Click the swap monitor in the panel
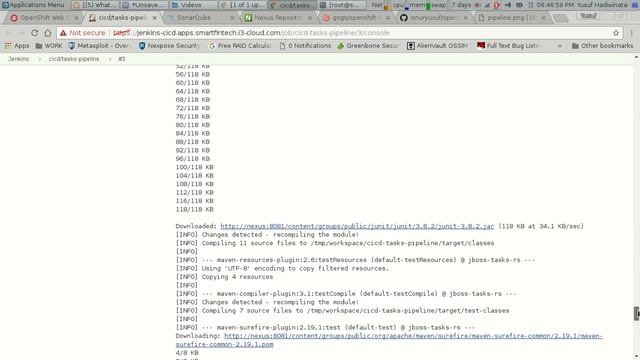640x360 pixels. click(439, 5)
